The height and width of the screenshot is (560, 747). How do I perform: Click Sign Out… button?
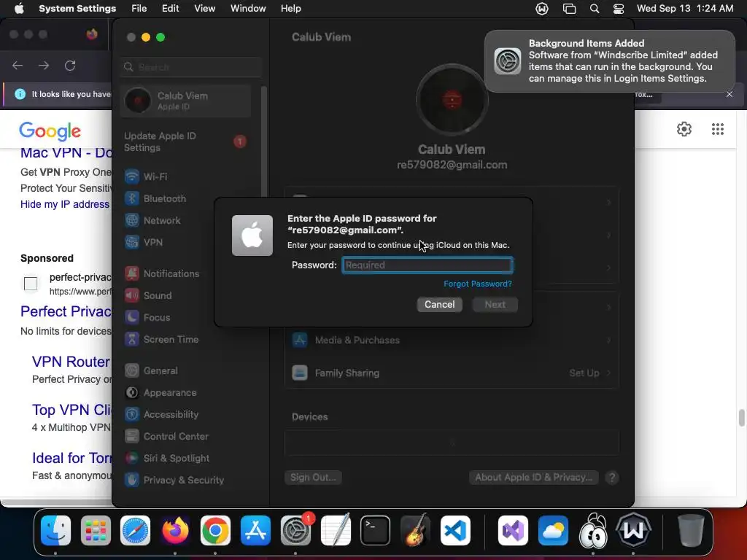coord(313,477)
